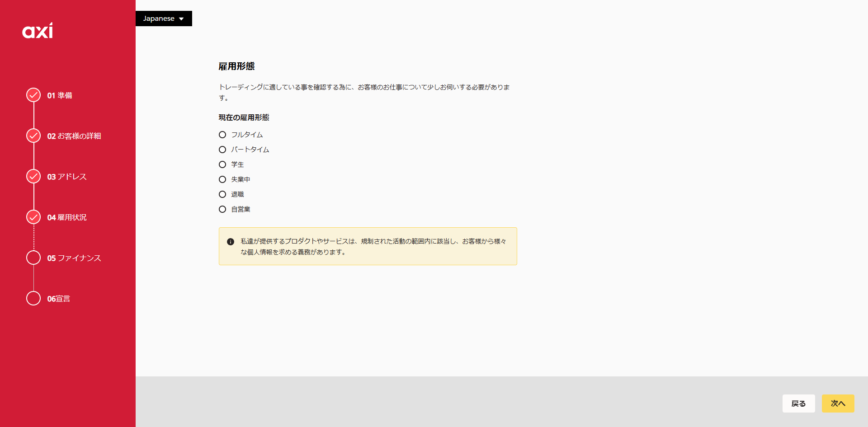This screenshot has height=427, width=868.
Task: Click the 次へ next button
Action: [x=838, y=404]
